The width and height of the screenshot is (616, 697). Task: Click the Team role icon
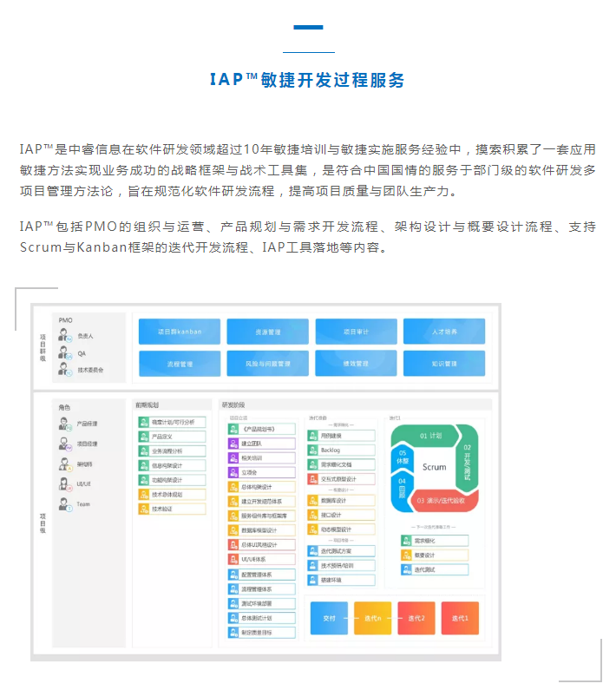pyautogui.click(x=64, y=503)
